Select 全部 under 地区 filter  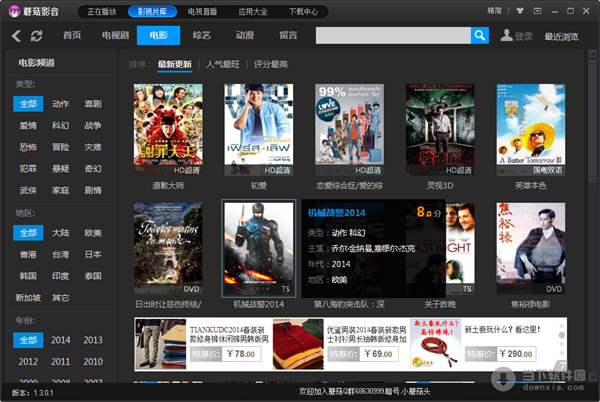(28, 233)
